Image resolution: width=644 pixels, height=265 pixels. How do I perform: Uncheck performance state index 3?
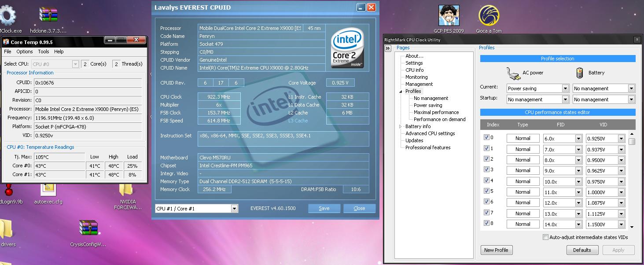coord(486,169)
